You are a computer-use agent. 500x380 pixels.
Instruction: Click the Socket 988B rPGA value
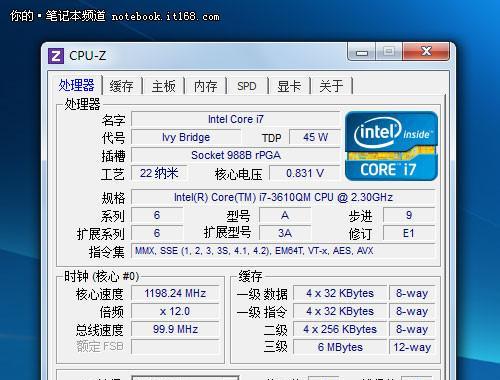(x=236, y=155)
